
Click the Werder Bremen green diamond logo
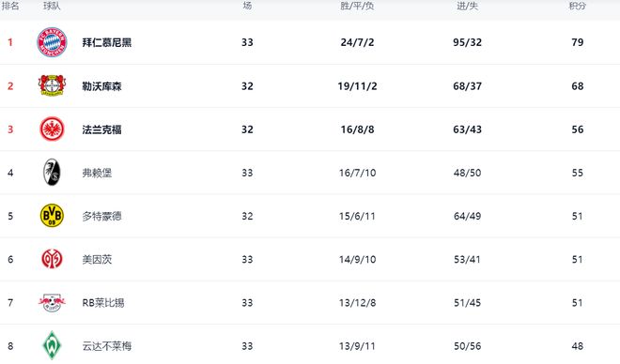(52, 345)
